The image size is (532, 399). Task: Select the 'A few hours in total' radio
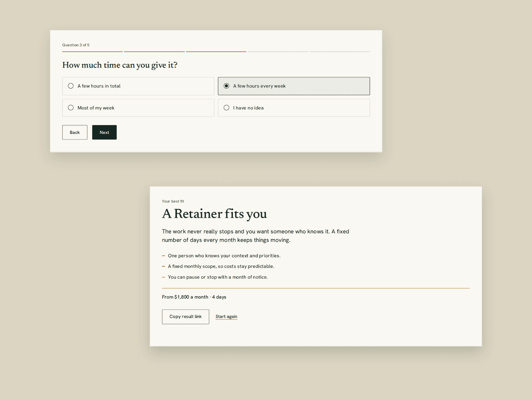[138, 86]
